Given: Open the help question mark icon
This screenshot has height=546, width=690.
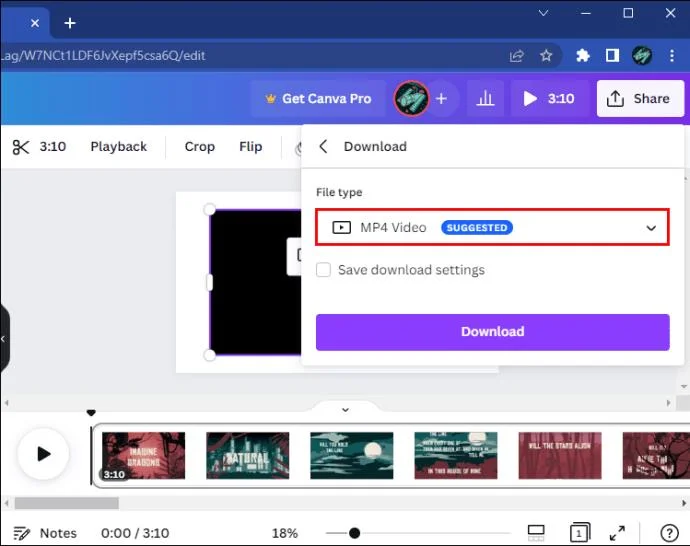Looking at the screenshot, I should [x=669, y=533].
